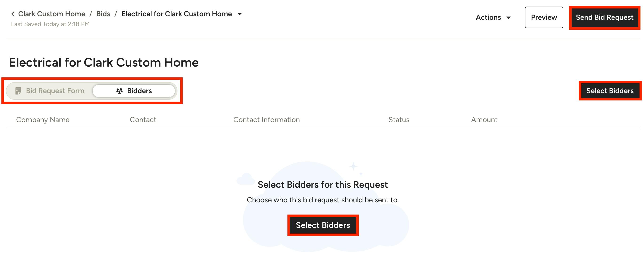Click the Status column header

pos(399,120)
